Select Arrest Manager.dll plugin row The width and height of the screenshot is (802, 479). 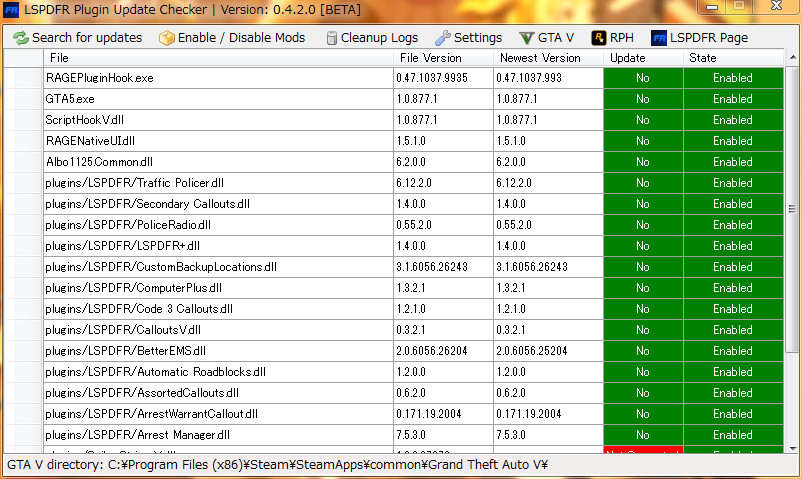pos(393,434)
